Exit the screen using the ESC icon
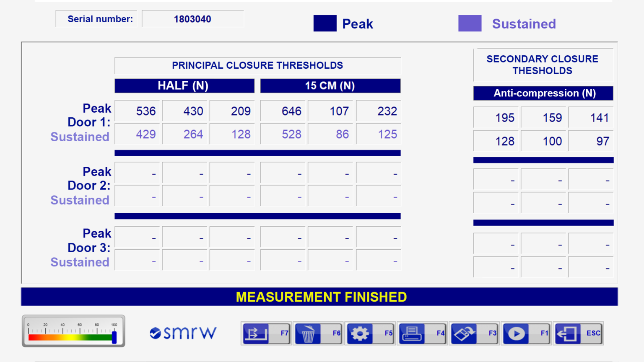This screenshot has height=362, width=644. click(x=579, y=333)
